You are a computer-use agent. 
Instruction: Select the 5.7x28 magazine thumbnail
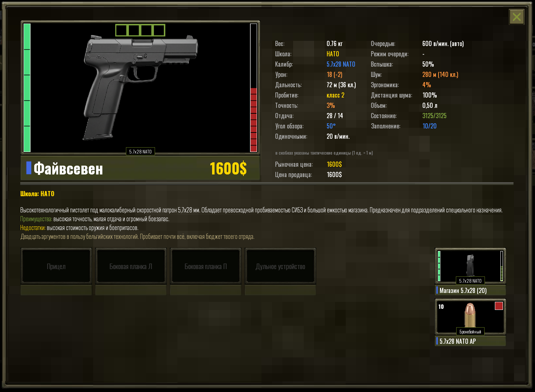[470, 266]
